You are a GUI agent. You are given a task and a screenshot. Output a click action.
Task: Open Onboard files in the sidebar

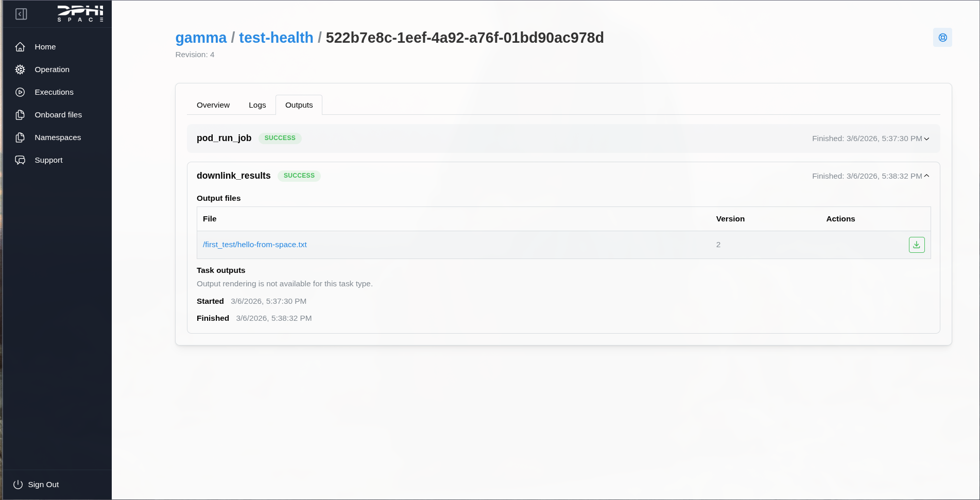tap(57, 115)
